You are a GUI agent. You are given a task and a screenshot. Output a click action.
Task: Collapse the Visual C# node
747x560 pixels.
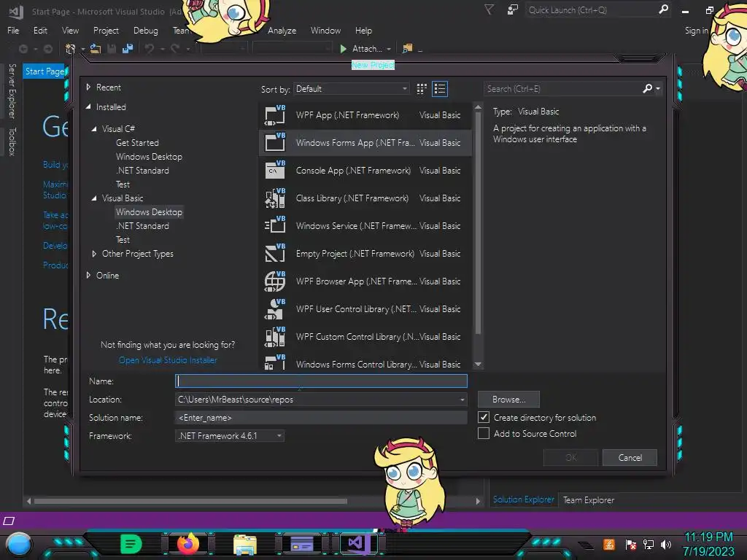click(94, 129)
